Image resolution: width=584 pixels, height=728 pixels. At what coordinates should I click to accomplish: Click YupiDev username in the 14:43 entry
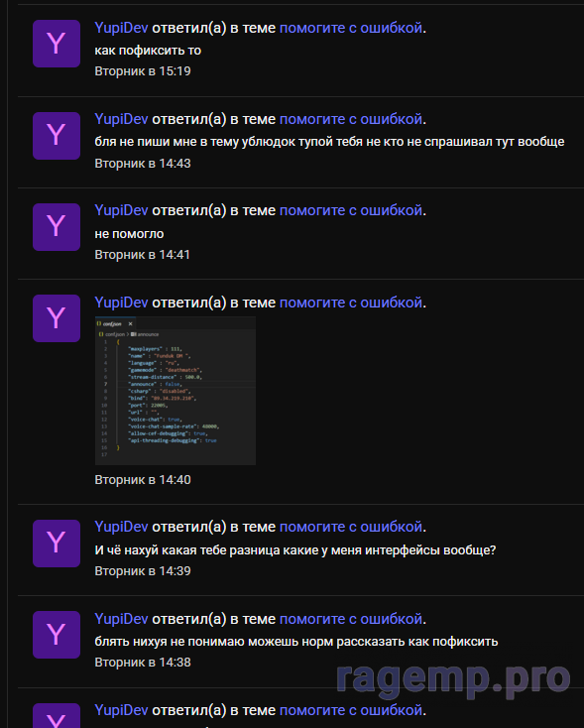(121, 119)
